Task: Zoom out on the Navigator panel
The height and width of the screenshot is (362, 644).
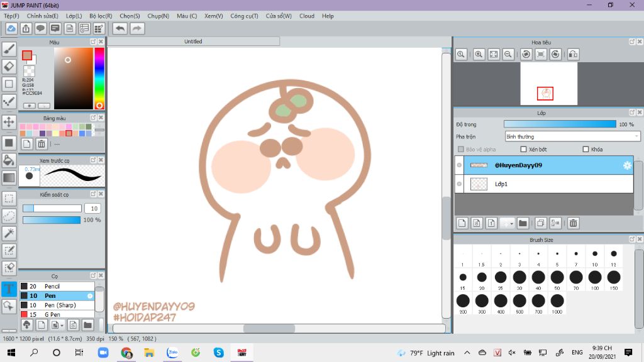Action: click(508, 54)
